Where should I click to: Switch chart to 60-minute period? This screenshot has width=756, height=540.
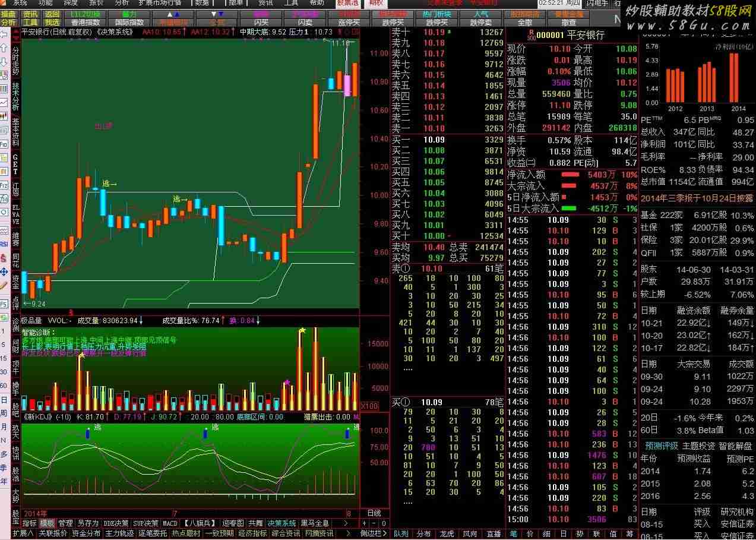click(4, 386)
